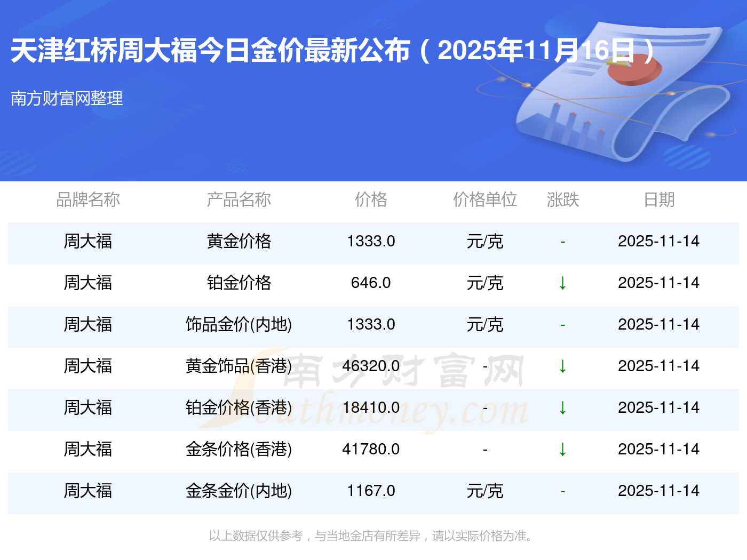
Task: Click the 18410.0 price value
Action: (x=371, y=407)
